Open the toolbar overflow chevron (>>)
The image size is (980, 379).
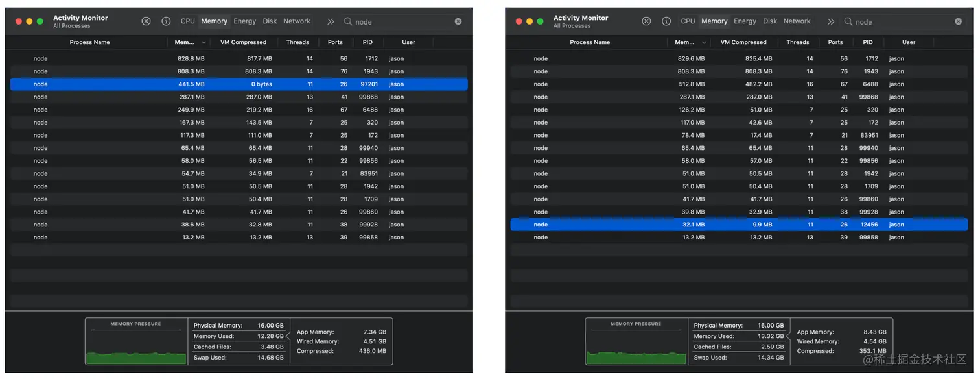click(x=331, y=21)
